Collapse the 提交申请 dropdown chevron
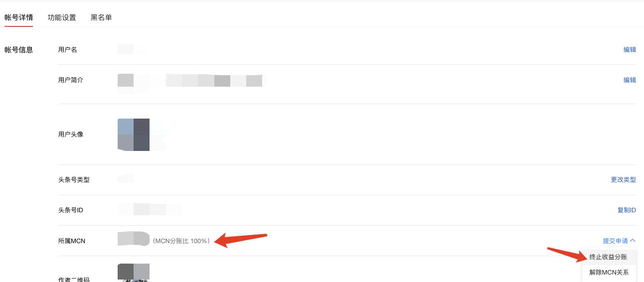 tap(633, 241)
